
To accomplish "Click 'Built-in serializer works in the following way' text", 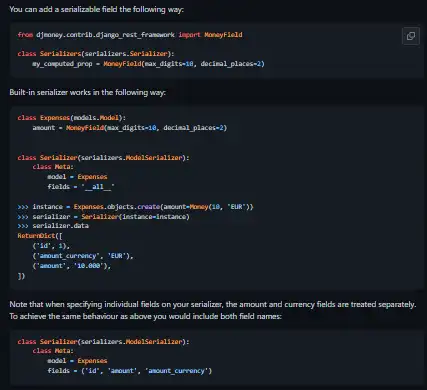I will click(x=87, y=92).
